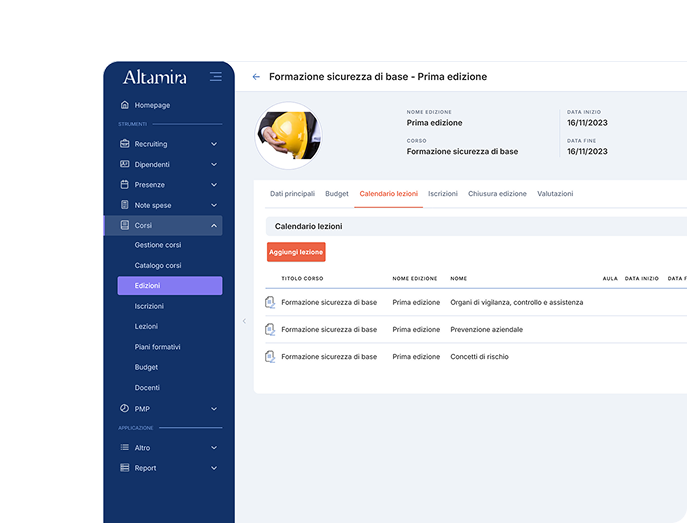
Task: Click the Presenze calendar icon
Action: tap(125, 185)
